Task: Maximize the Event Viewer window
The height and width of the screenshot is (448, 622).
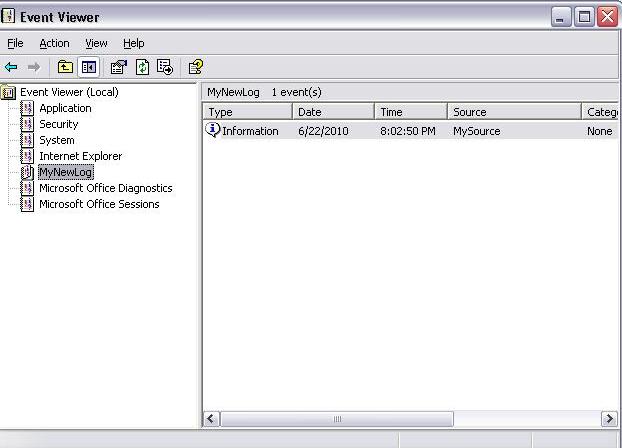Action: (584, 17)
